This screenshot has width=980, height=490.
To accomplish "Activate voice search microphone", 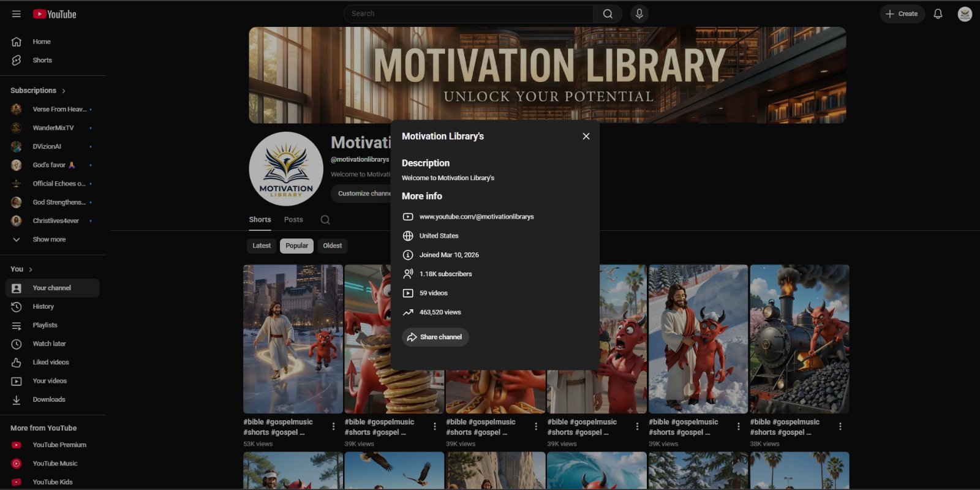I will (x=639, y=13).
